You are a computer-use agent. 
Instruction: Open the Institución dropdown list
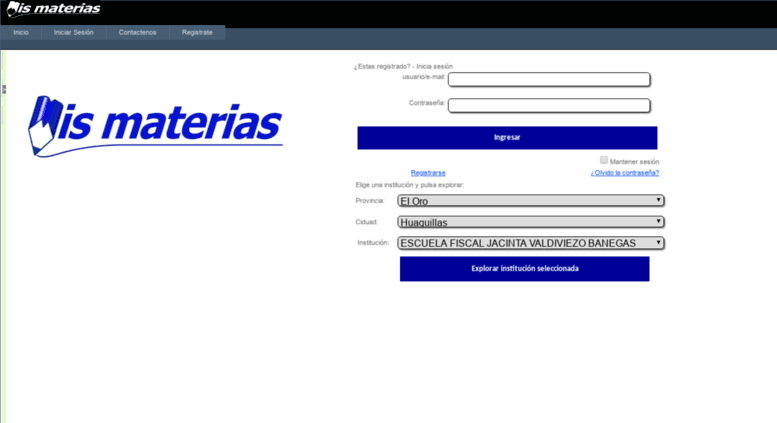[531, 243]
